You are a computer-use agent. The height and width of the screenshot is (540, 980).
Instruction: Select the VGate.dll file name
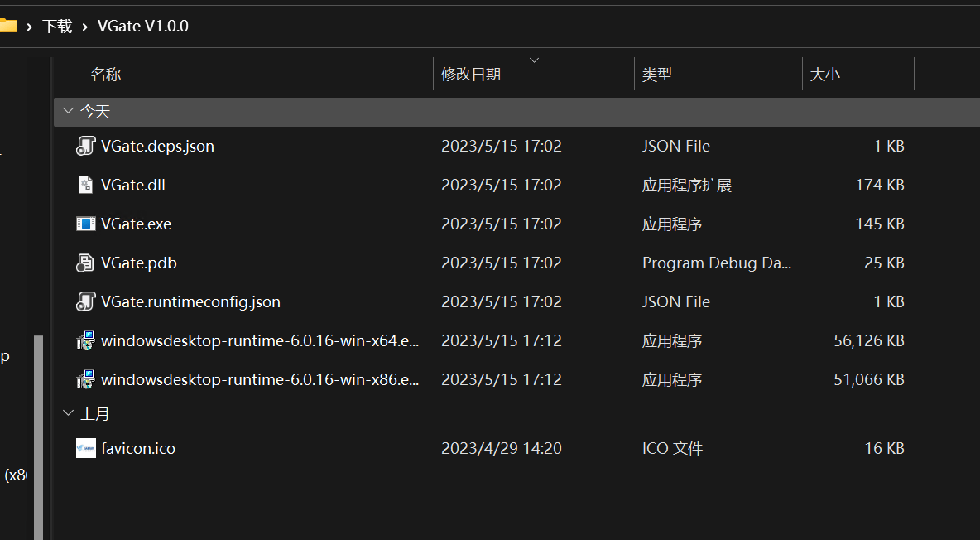pyautogui.click(x=133, y=185)
